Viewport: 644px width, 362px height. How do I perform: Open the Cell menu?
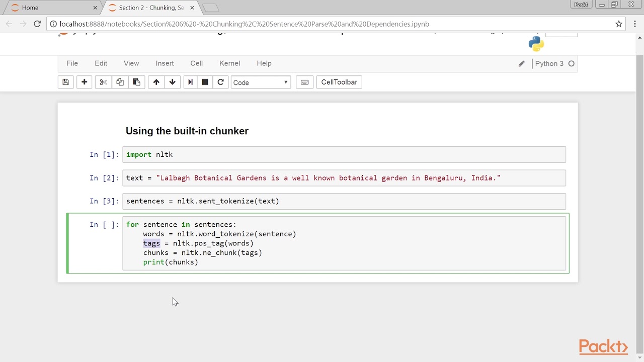[x=197, y=63]
